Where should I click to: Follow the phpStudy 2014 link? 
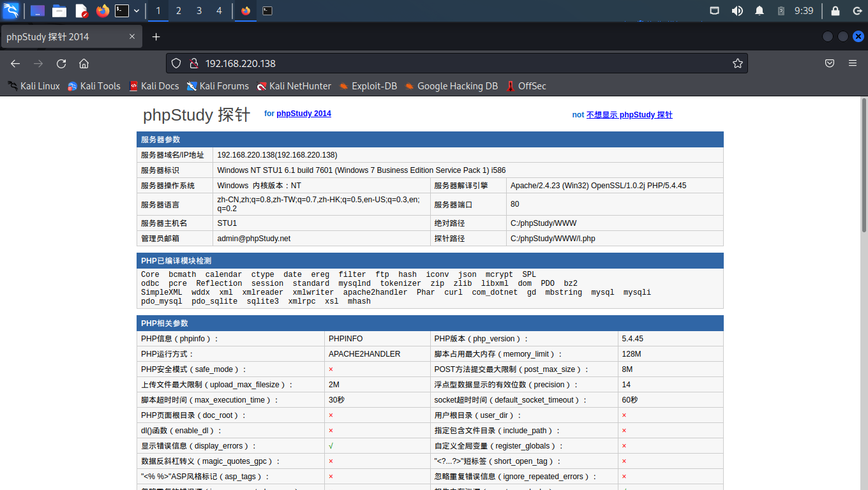click(304, 114)
